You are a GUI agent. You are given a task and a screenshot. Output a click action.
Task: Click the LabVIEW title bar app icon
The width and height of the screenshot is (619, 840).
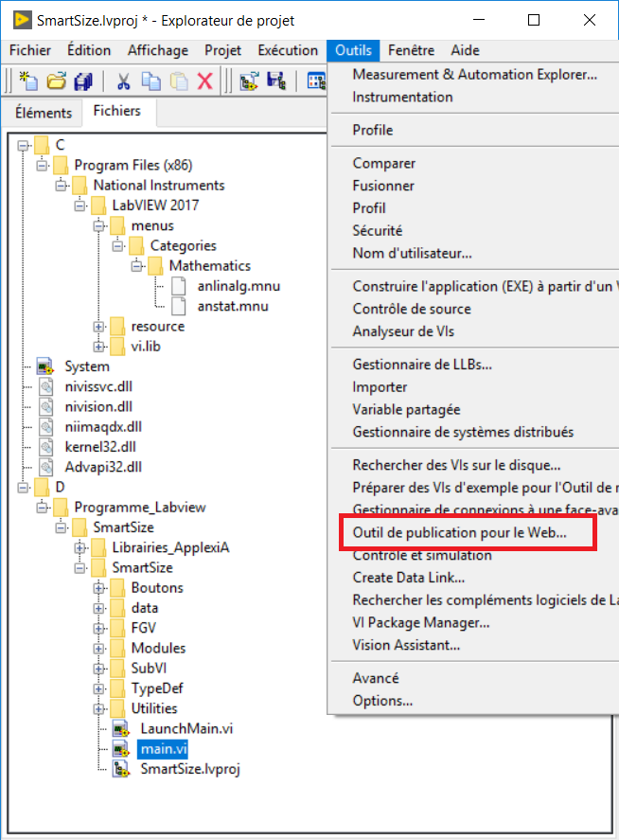[22, 20]
